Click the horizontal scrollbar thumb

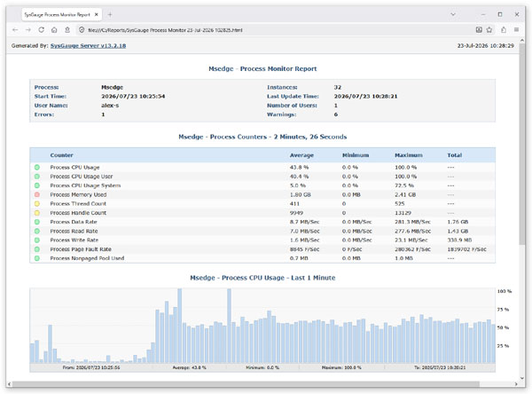(246, 384)
